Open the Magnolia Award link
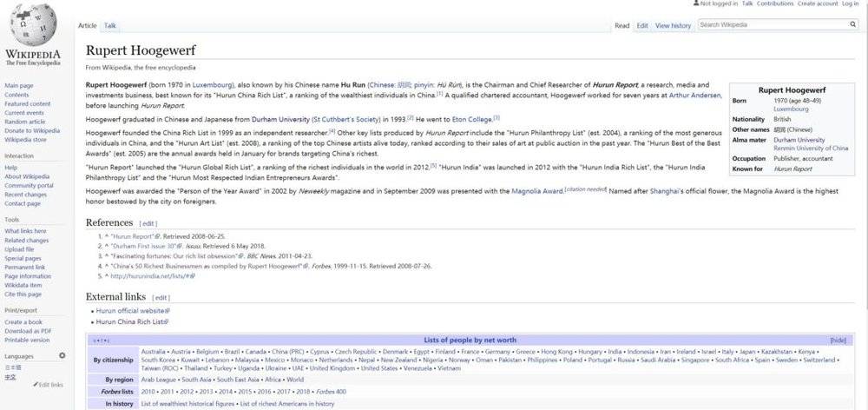 537,191
